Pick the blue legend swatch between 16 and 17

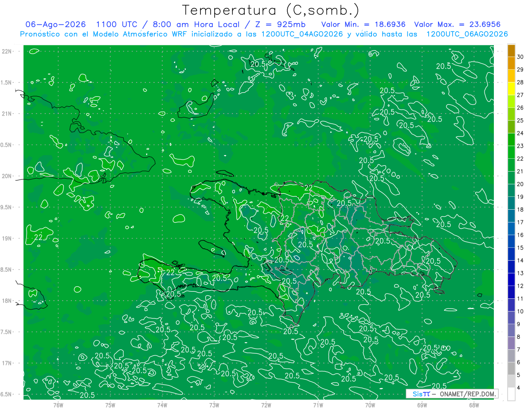pyautogui.click(x=511, y=229)
